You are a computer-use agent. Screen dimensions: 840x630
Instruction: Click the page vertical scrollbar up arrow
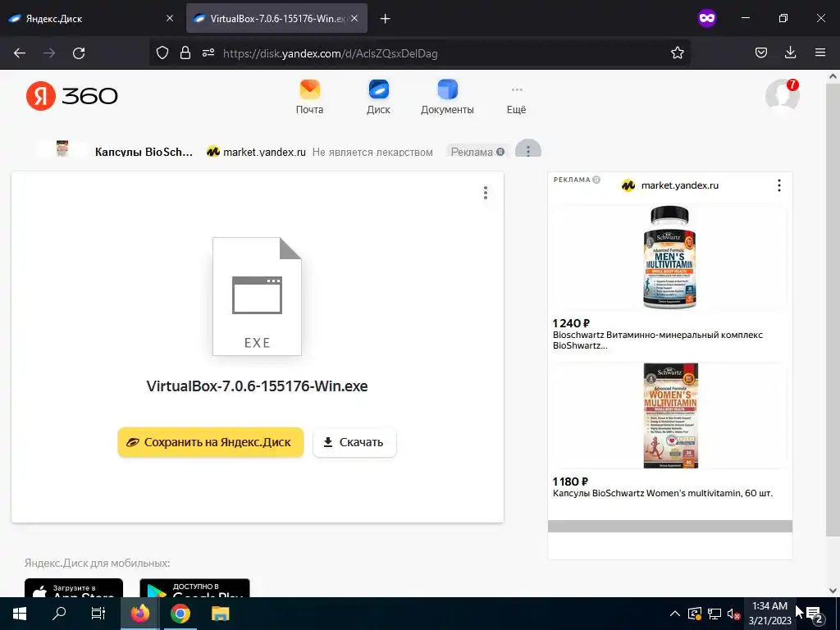833,76
